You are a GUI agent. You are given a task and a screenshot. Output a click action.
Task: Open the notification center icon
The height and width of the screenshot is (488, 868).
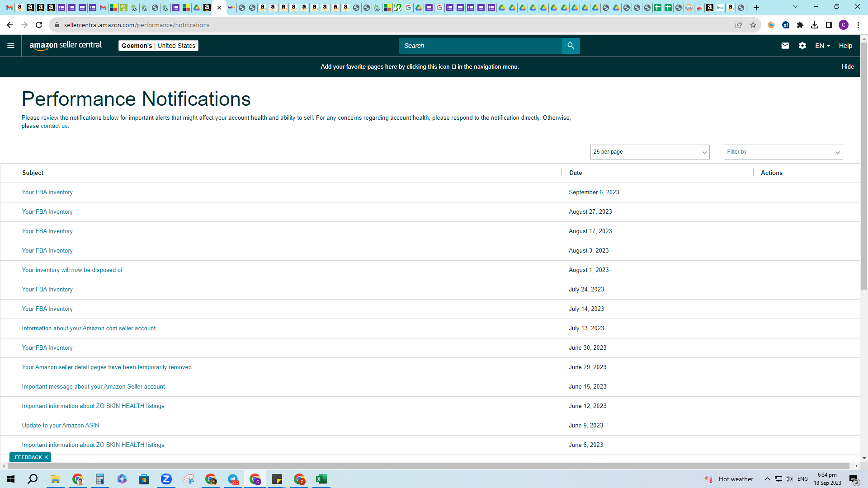click(x=854, y=479)
